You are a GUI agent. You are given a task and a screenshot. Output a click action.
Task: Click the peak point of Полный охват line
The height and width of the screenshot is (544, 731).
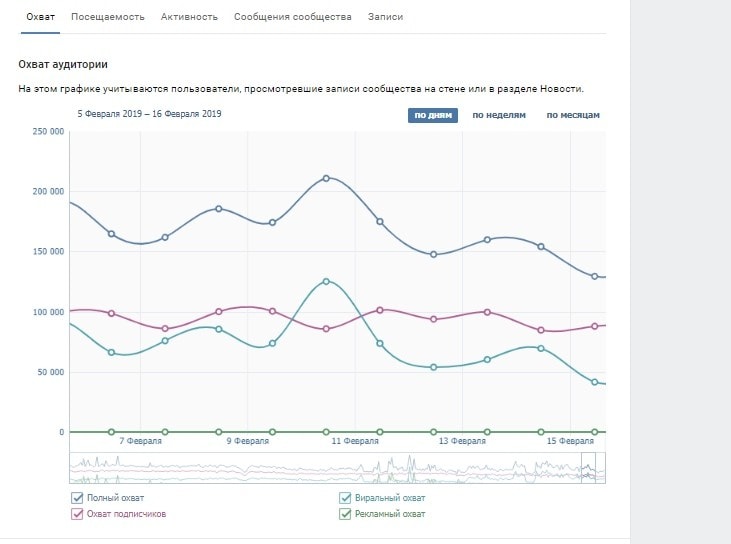click(x=326, y=178)
